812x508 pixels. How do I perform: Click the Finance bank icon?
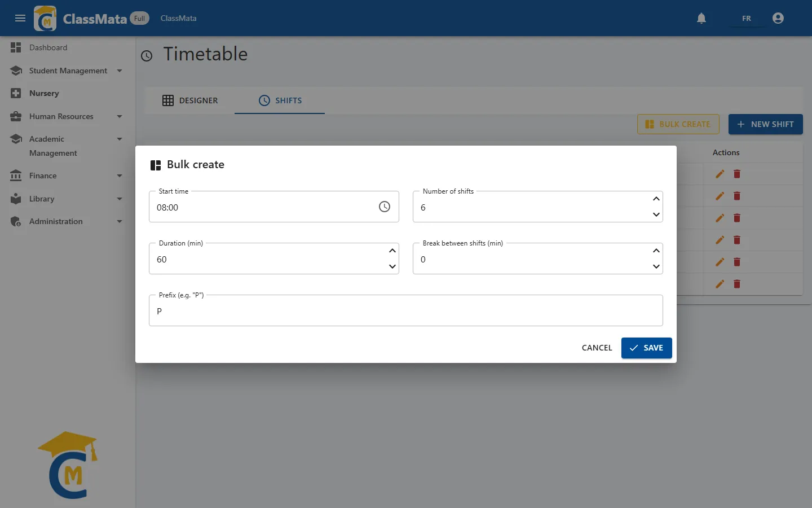pyautogui.click(x=16, y=176)
